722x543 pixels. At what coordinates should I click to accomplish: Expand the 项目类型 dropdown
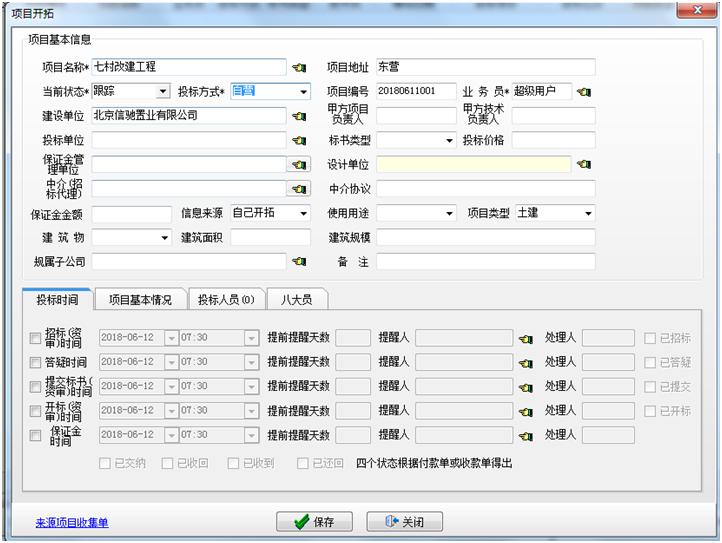[588, 213]
